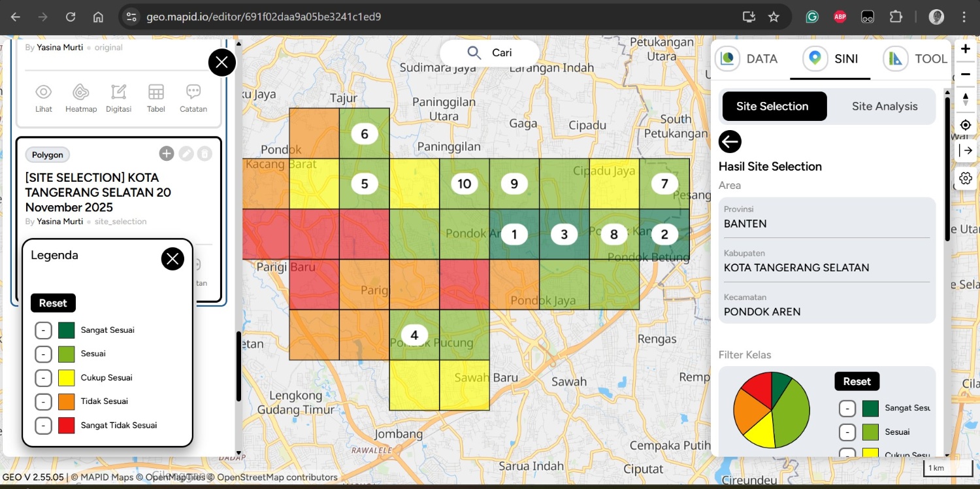Click the Digitasi icon
Image resolution: width=980 pixels, height=489 pixels.
click(x=118, y=93)
